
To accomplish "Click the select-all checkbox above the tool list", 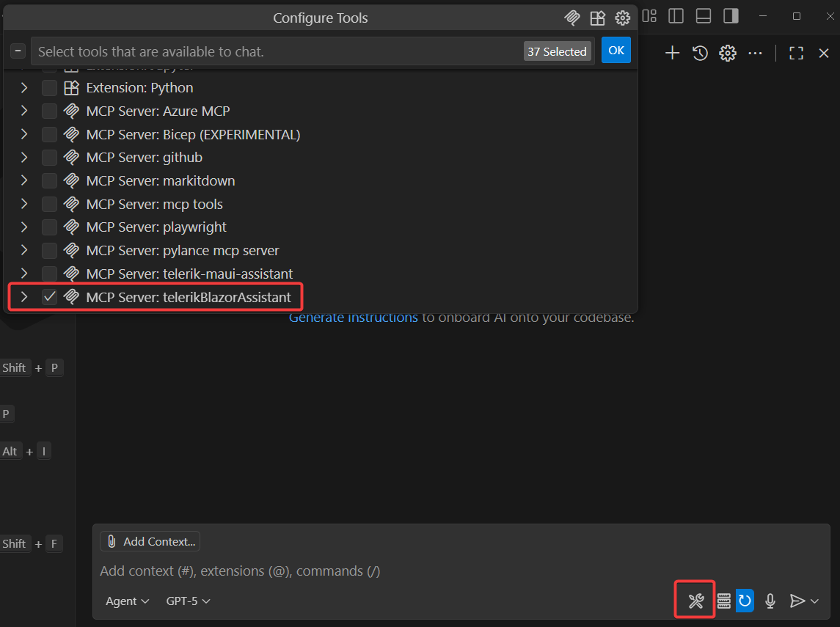I will click(x=18, y=51).
